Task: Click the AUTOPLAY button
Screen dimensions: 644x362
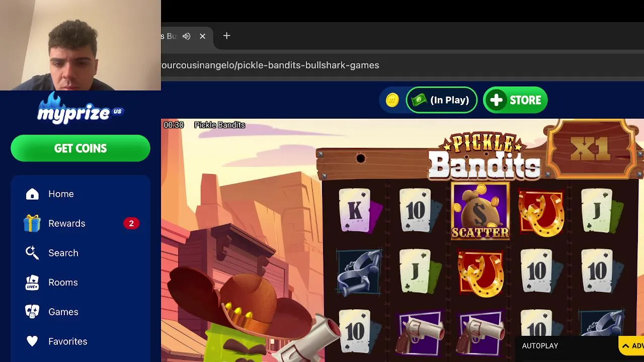Action: (x=540, y=346)
